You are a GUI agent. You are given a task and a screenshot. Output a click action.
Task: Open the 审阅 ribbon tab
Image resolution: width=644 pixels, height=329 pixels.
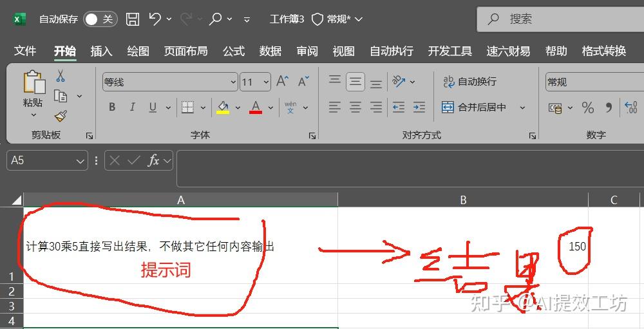click(x=307, y=51)
